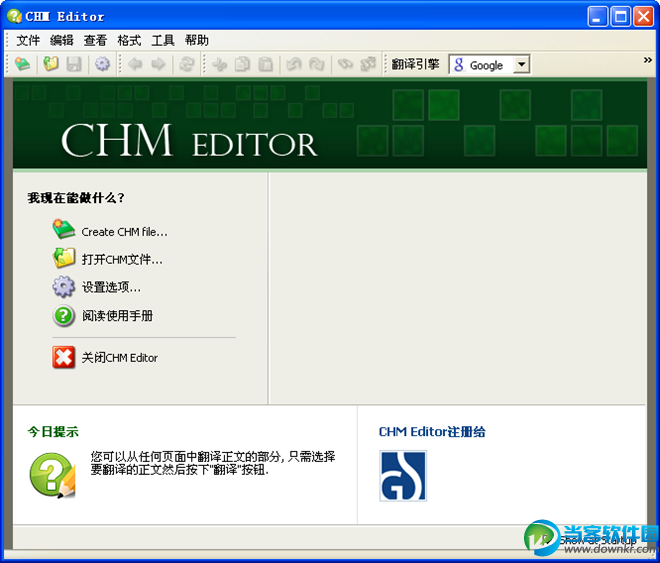Click the 我现在能做什么? heading
Viewport: 660px width, 563px height.
pos(76,197)
